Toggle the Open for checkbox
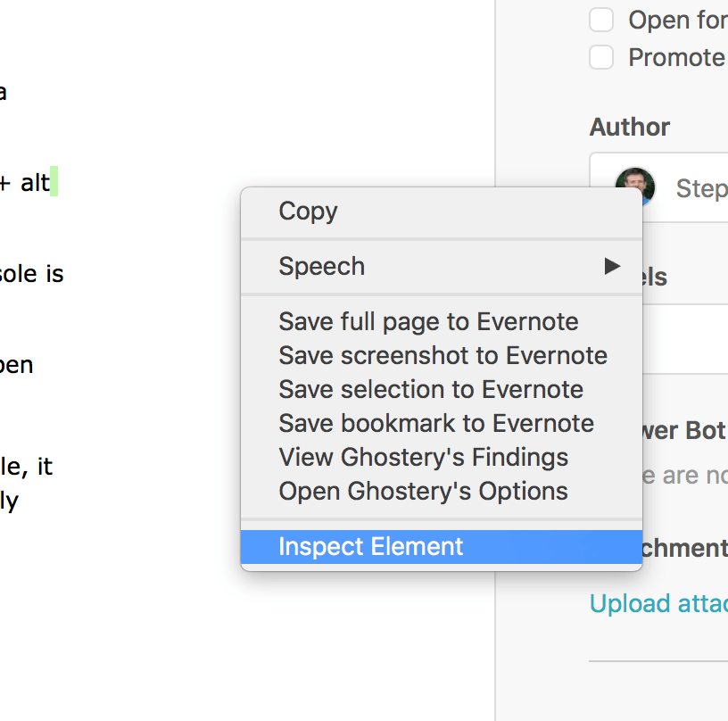This screenshot has height=721, width=728. (x=601, y=20)
